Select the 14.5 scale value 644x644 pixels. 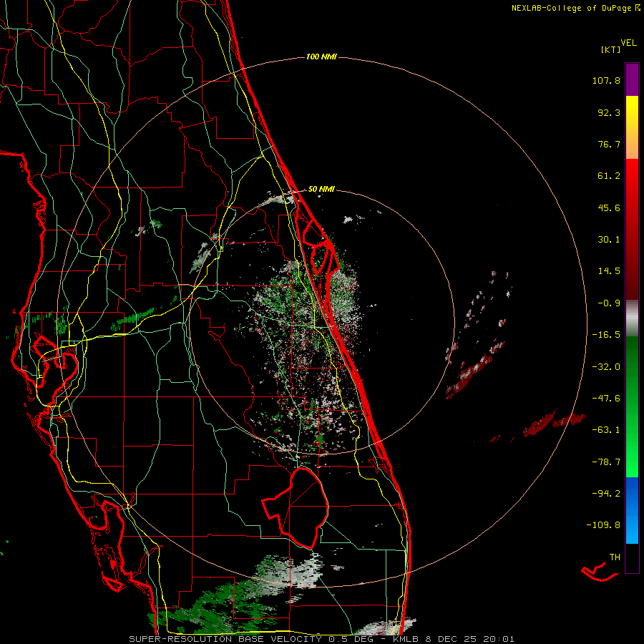609,271
